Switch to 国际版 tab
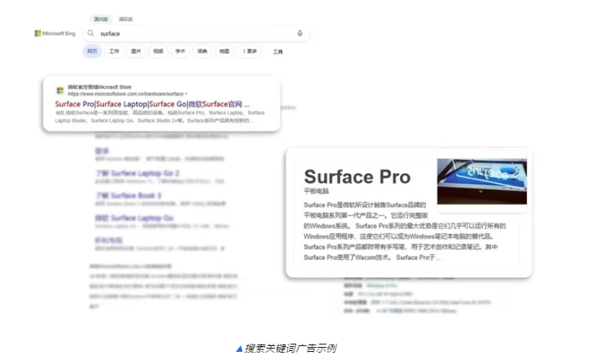The height and width of the screenshot is (364, 591). pos(125,19)
